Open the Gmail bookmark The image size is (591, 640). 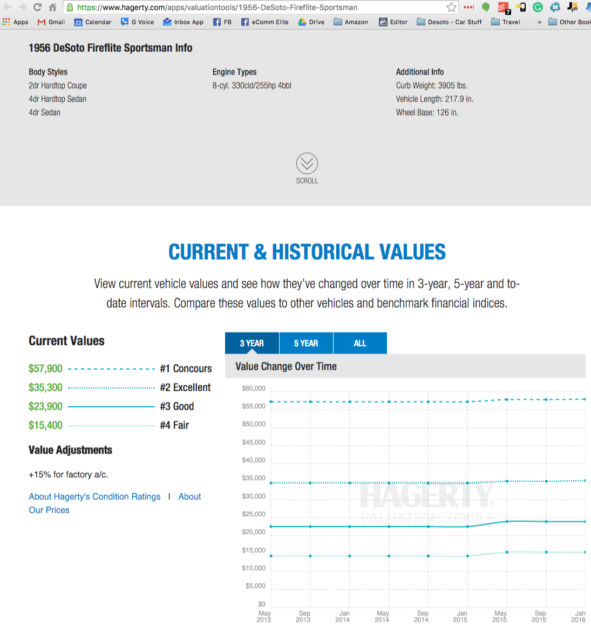51,22
